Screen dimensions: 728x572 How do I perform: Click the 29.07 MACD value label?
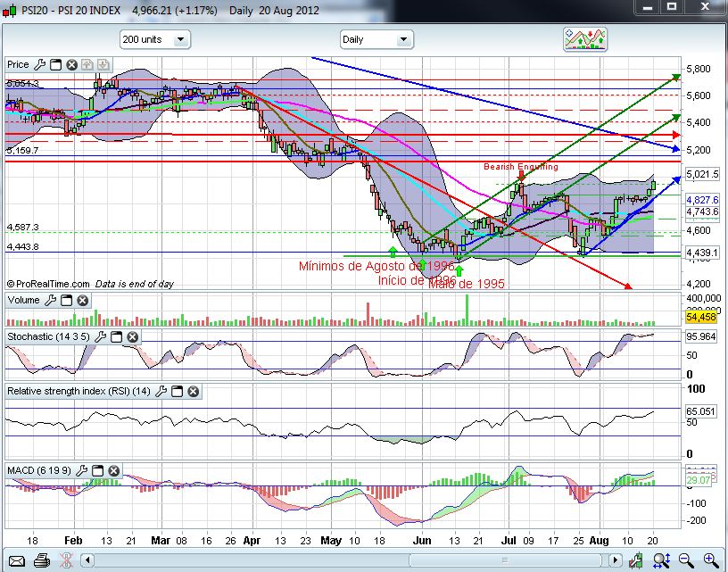(x=699, y=479)
